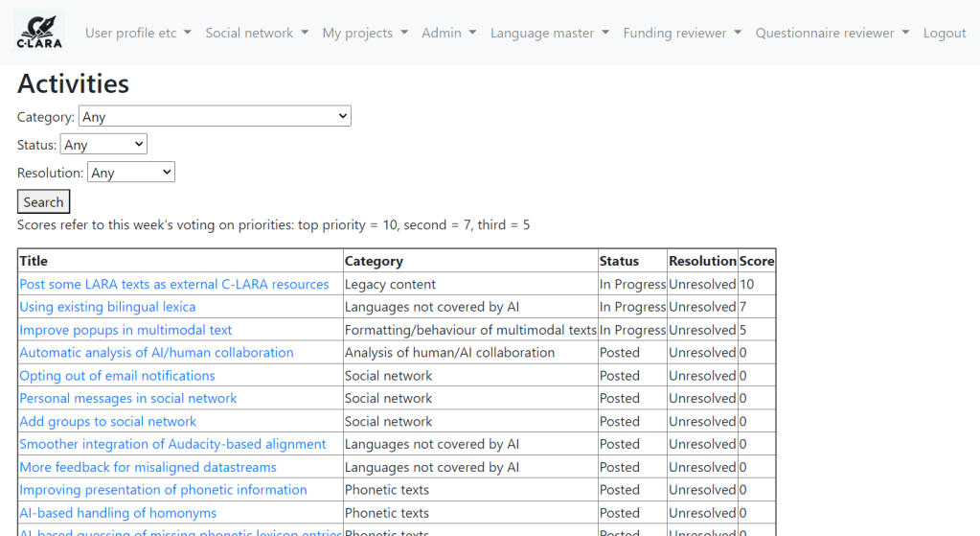Expand the My projects menu
Viewport: 980px width, 536px height.
365,33
